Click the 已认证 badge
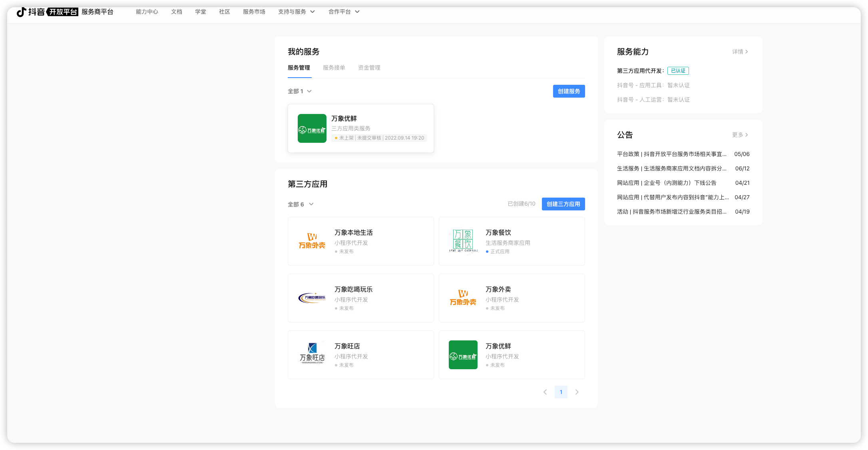 tap(678, 71)
